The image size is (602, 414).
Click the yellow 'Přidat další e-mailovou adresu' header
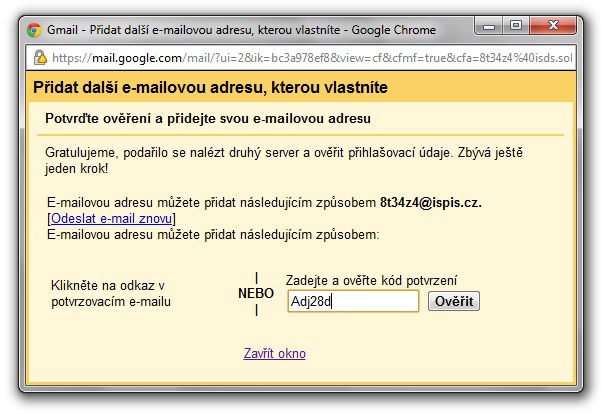coord(210,88)
